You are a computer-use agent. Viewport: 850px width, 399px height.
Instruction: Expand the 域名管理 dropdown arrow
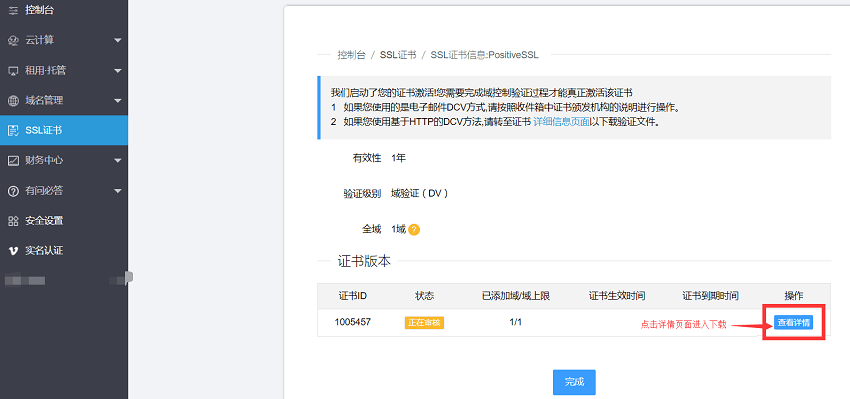(118, 101)
